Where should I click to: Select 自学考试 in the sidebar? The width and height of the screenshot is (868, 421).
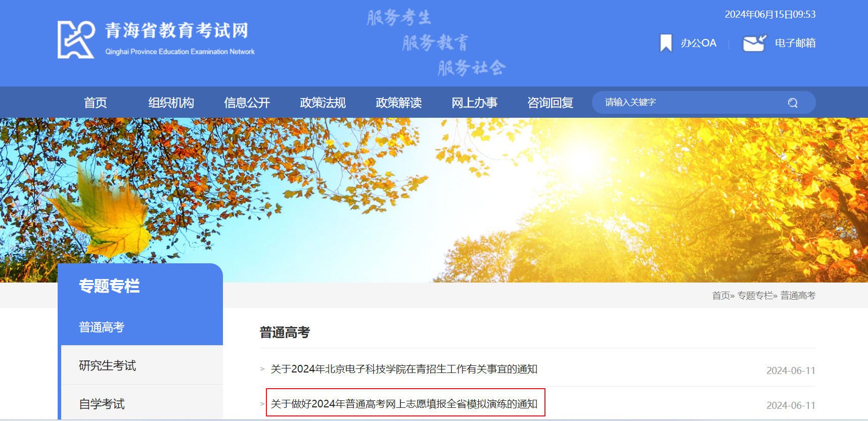tap(142, 403)
